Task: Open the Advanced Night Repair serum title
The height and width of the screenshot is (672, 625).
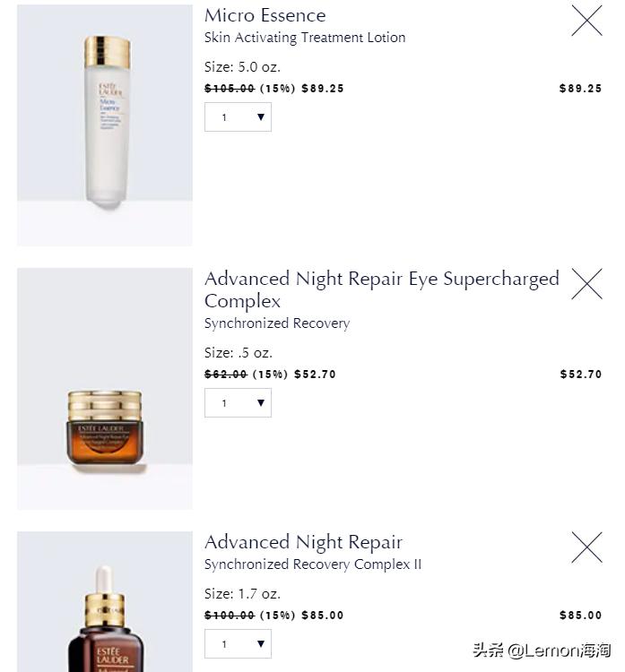Action: point(303,542)
